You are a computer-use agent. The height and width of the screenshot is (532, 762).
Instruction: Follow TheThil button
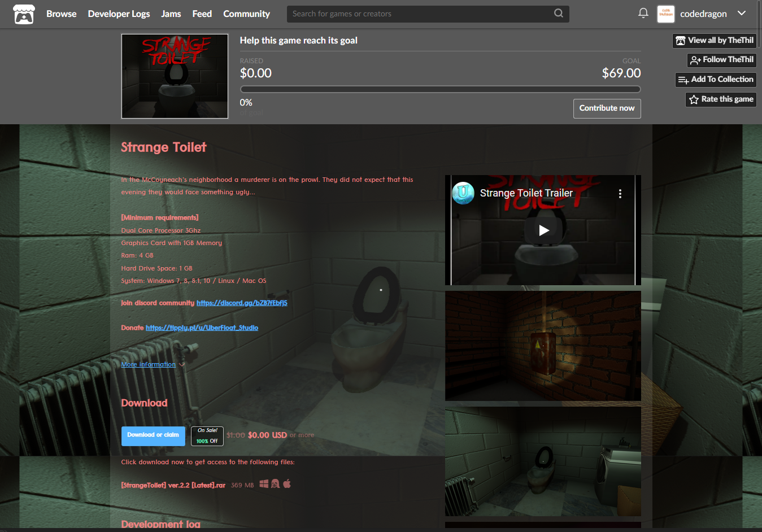click(722, 60)
